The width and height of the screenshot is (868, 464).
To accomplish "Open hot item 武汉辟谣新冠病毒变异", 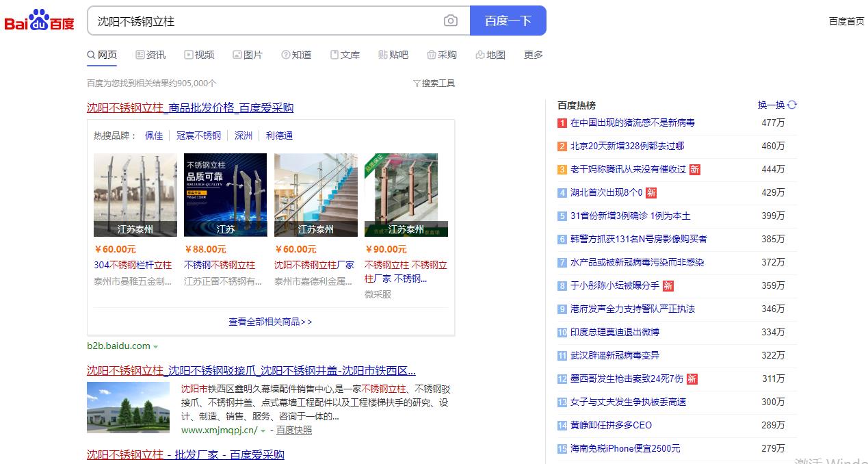I will 615,356.
